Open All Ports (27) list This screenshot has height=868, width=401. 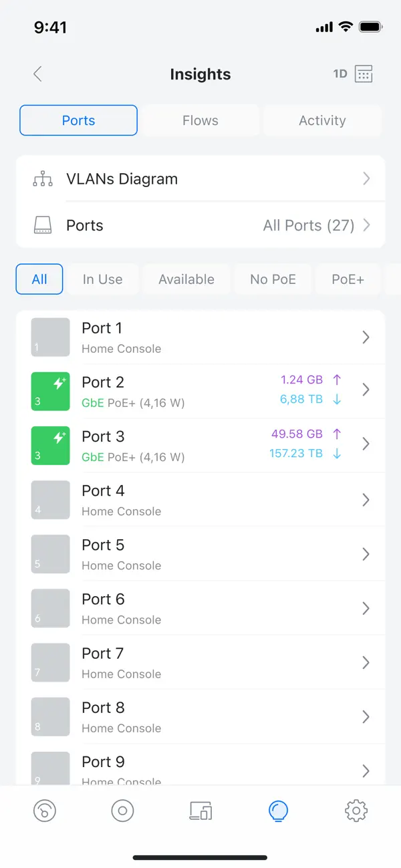click(x=309, y=225)
